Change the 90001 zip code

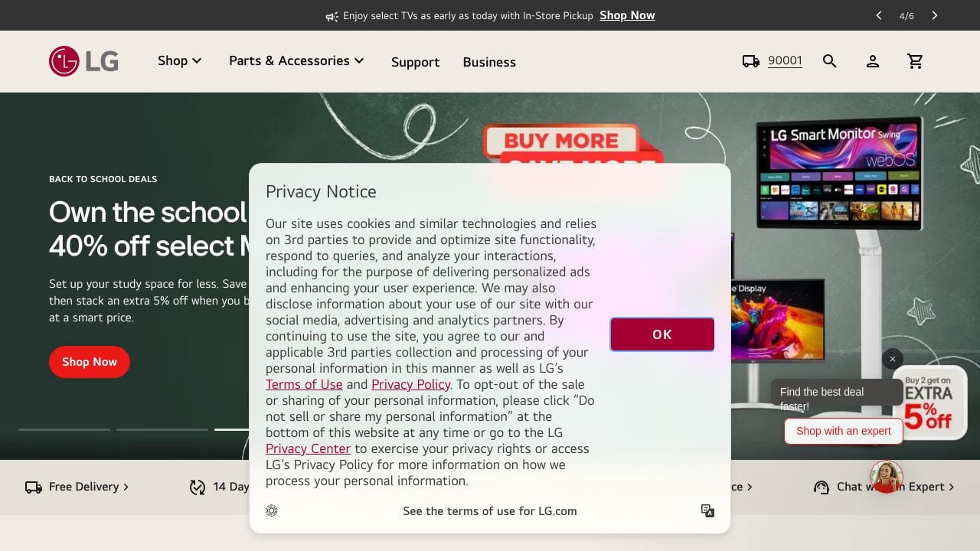click(785, 61)
